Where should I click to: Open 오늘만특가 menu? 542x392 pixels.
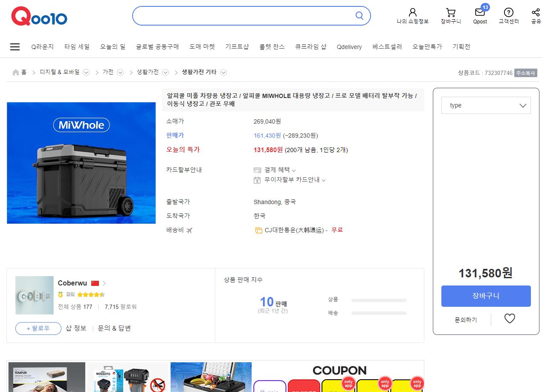427,47
